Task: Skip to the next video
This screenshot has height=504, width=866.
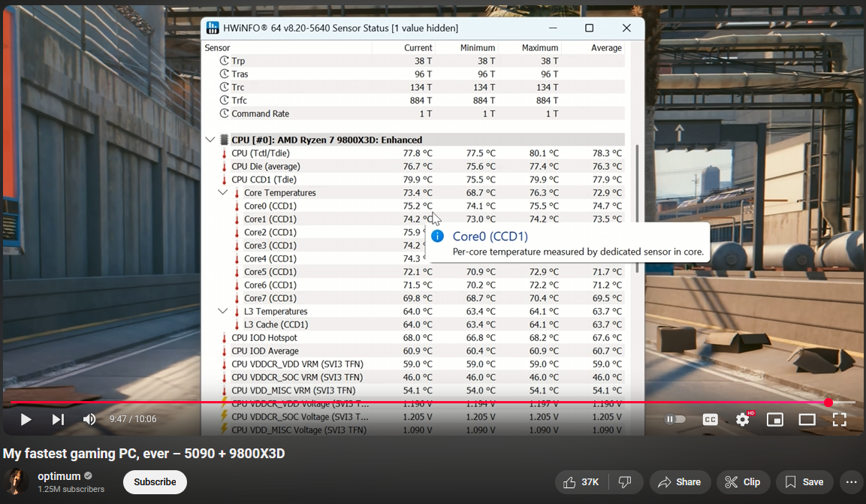Action: click(x=58, y=420)
